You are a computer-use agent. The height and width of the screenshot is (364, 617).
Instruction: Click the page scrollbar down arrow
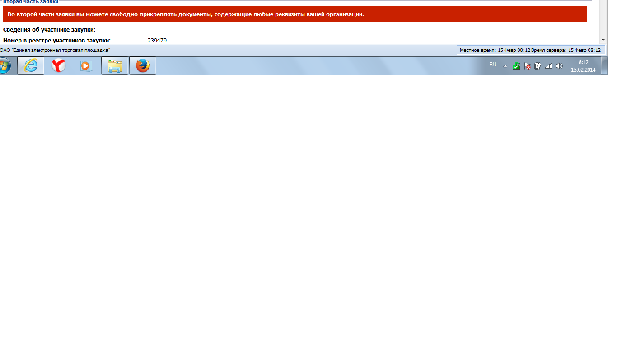(x=603, y=40)
